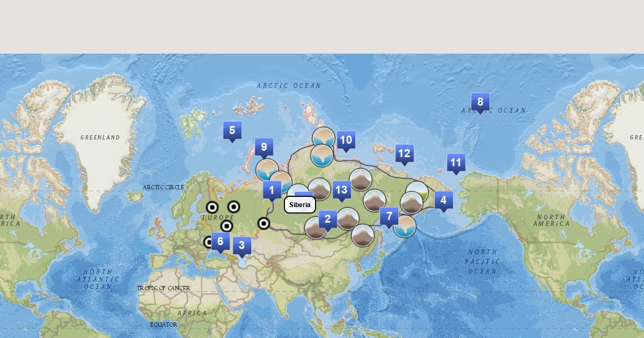Open map marker number 6
This screenshot has height=338, width=644.
[220, 241]
